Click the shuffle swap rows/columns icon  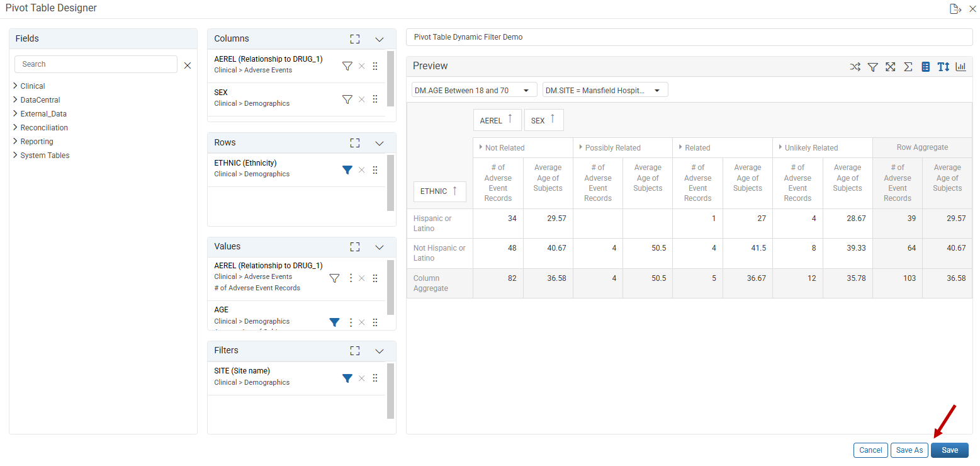click(x=855, y=67)
